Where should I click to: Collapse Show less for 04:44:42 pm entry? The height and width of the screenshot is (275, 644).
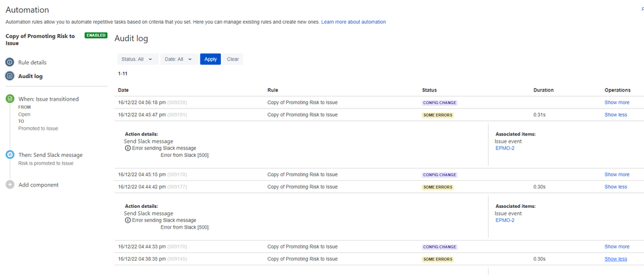(x=616, y=187)
